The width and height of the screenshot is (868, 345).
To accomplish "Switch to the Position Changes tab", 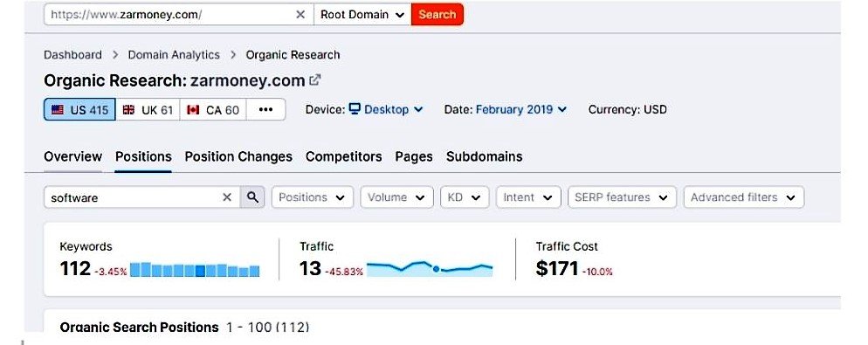I will 238,156.
